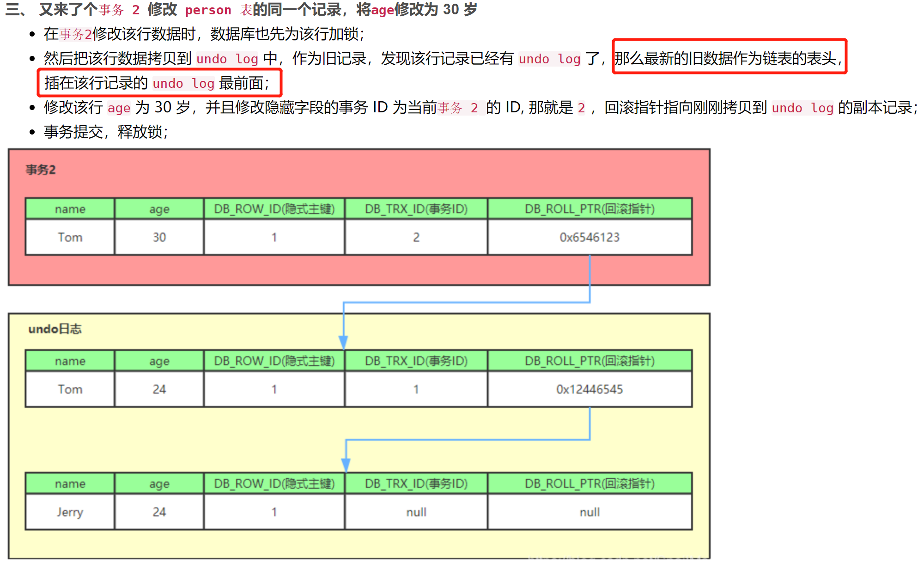Click the age value 30 cell
The image size is (924, 564).
coord(159,237)
